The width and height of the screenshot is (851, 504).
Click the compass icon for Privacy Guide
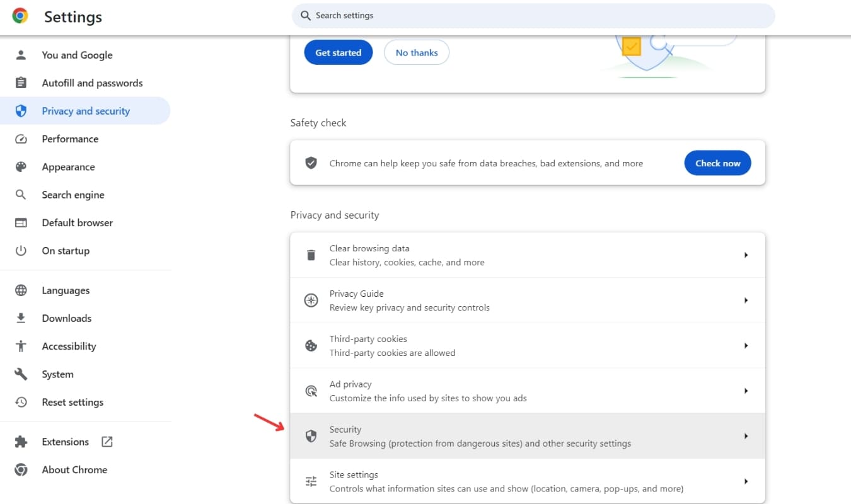coord(311,301)
